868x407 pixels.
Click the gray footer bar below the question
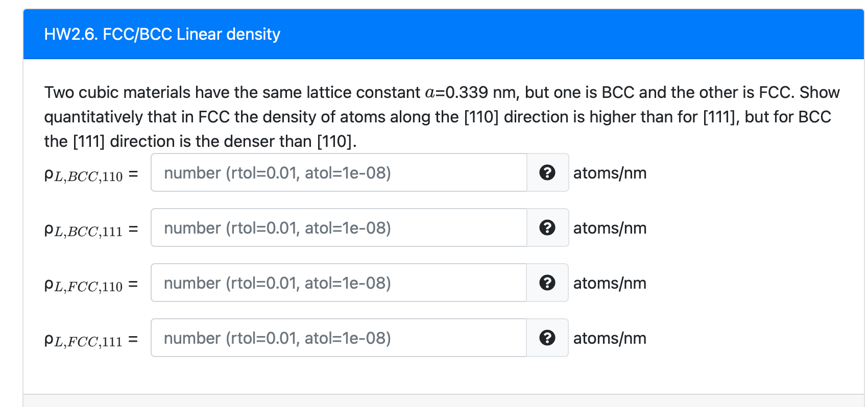(443, 401)
